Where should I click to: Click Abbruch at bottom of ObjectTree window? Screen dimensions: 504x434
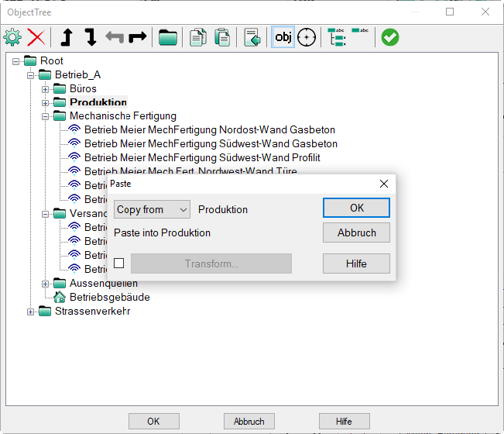(249, 421)
